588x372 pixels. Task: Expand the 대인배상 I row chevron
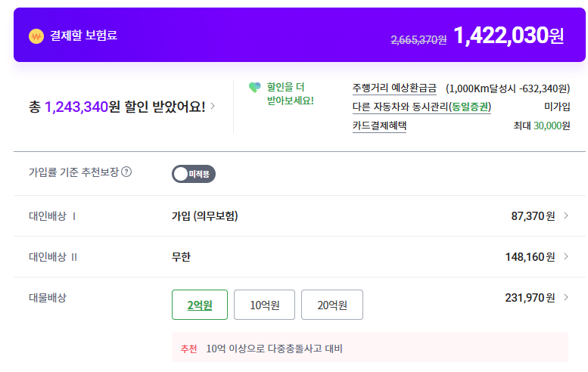click(566, 216)
